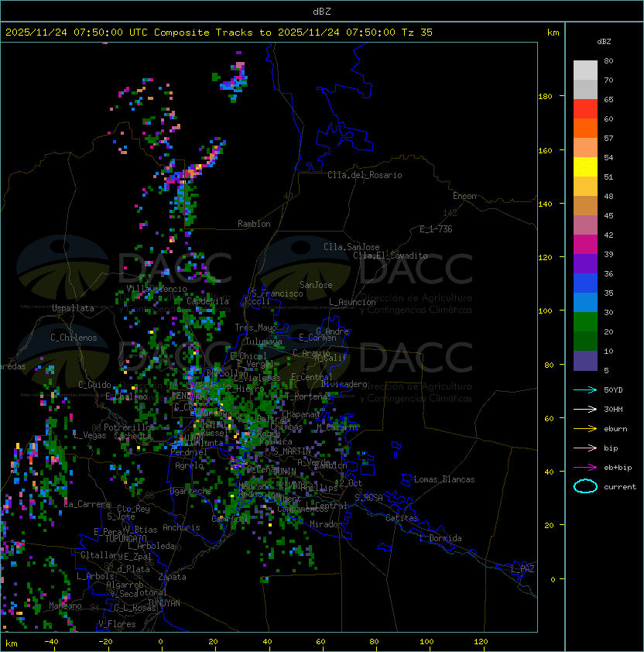
Task: Click the -40 tick label on the x-axis
Action: pos(51,642)
